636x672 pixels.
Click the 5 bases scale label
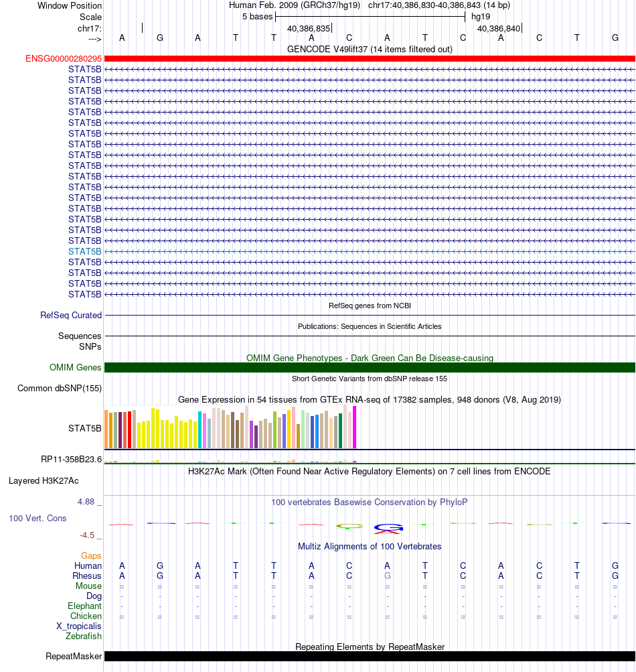[x=257, y=17]
